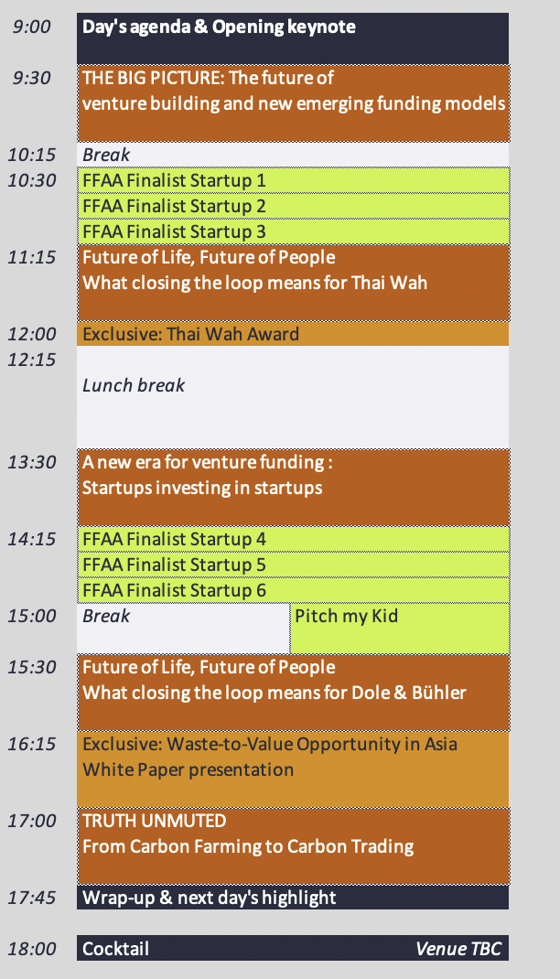The image size is (560, 979).
Task: Select TRUTH UNMUTED Carbon Farming session
Action: [292, 845]
